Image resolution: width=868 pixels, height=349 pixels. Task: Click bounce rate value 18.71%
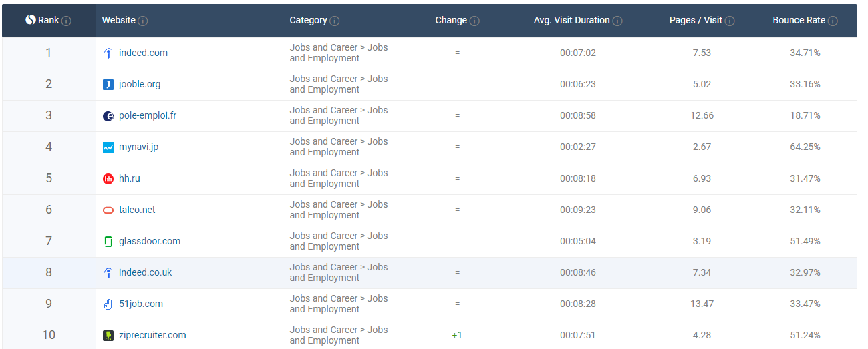(805, 115)
